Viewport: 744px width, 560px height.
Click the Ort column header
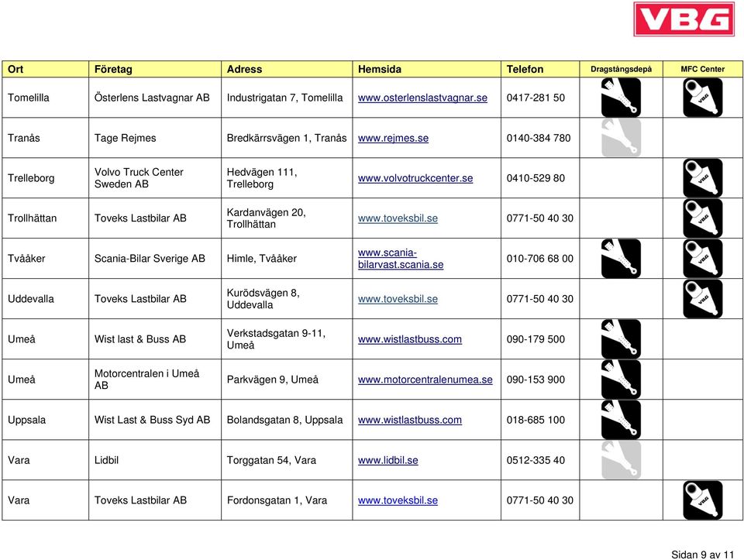(x=46, y=69)
